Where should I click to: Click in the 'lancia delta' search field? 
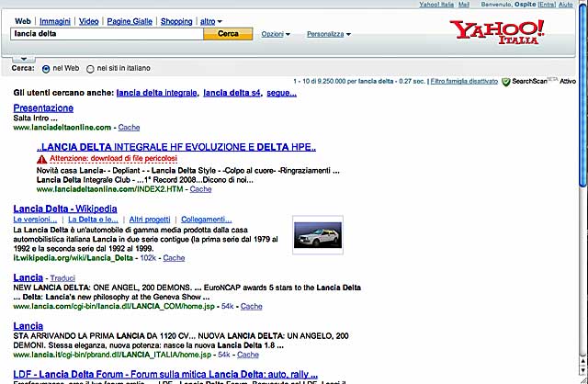coord(107,34)
